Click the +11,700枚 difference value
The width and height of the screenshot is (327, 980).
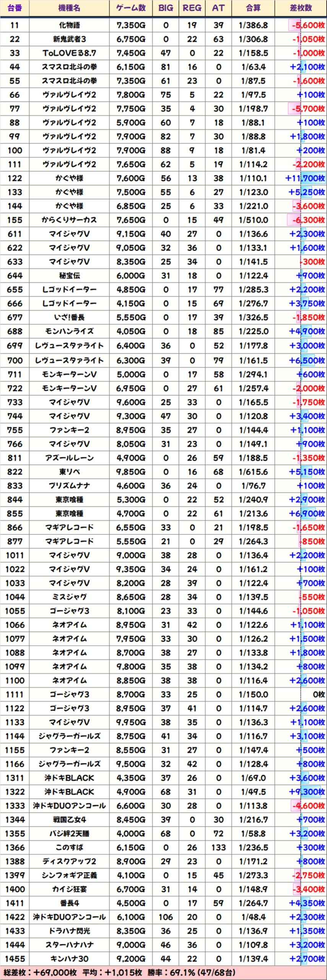(305, 178)
